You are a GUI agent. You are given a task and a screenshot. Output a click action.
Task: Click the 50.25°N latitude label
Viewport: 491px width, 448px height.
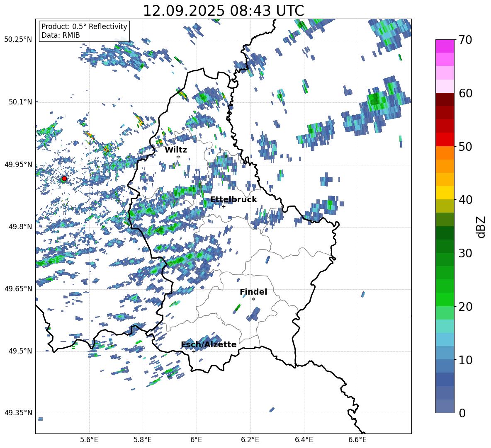18,40
